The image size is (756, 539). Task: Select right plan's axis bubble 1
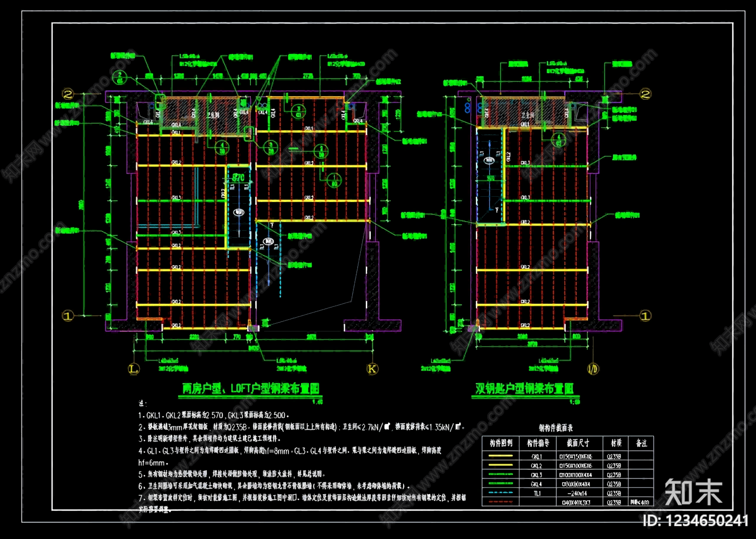click(x=645, y=315)
